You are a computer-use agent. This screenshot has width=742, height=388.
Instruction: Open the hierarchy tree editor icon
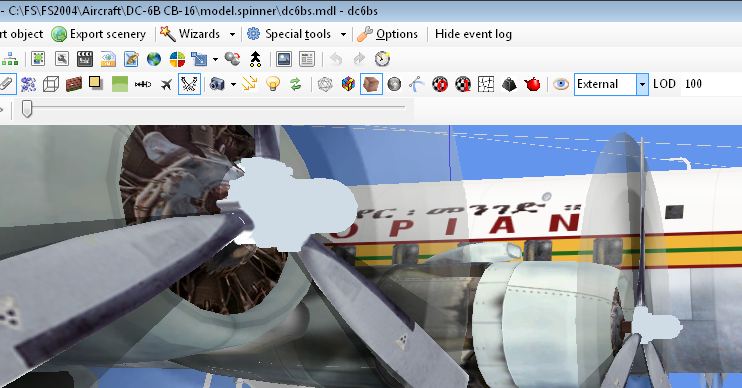[x=9, y=59]
